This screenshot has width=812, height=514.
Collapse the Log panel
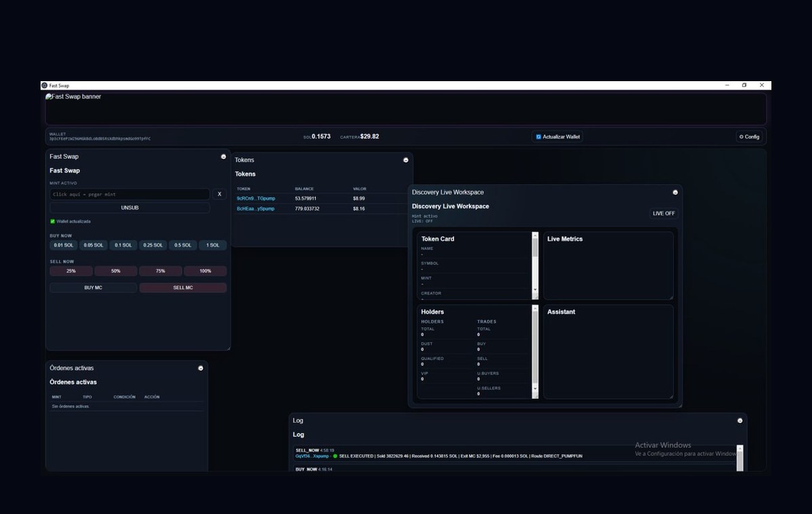740,421
